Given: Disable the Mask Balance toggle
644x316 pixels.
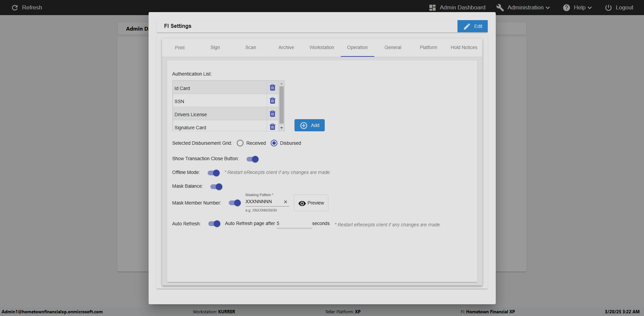Looking at the screenshot, I should [x=216, y=187].
